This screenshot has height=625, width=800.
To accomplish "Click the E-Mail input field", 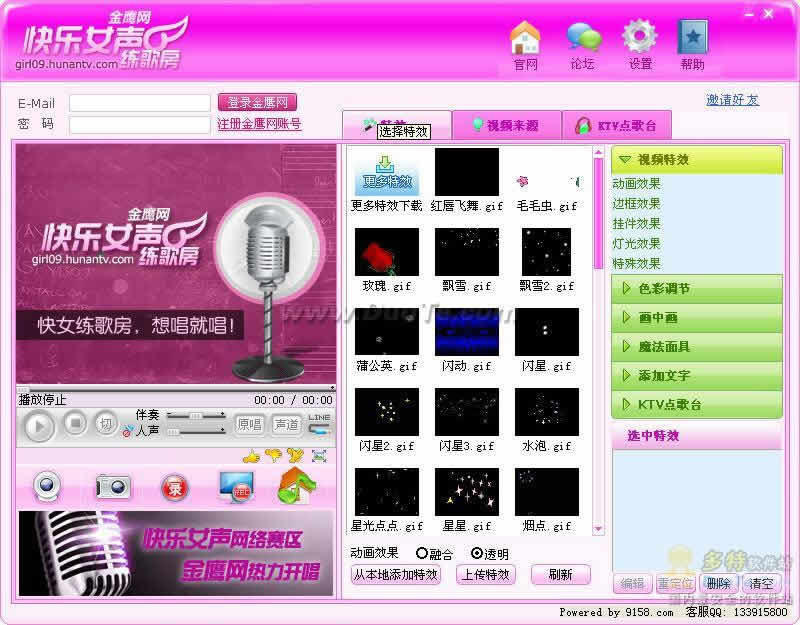I will coord(140,103).
